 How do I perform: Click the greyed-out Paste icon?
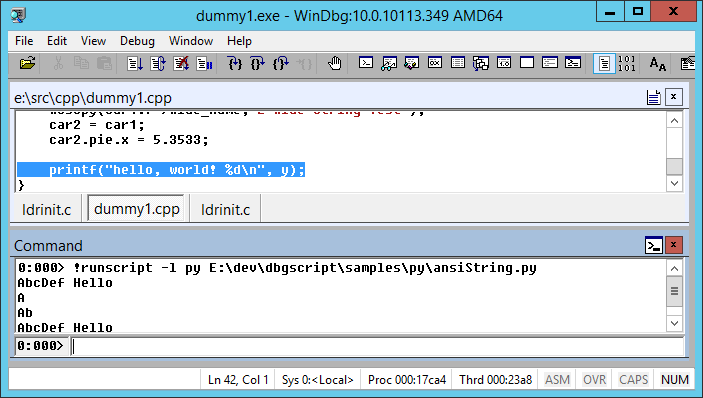104,63
